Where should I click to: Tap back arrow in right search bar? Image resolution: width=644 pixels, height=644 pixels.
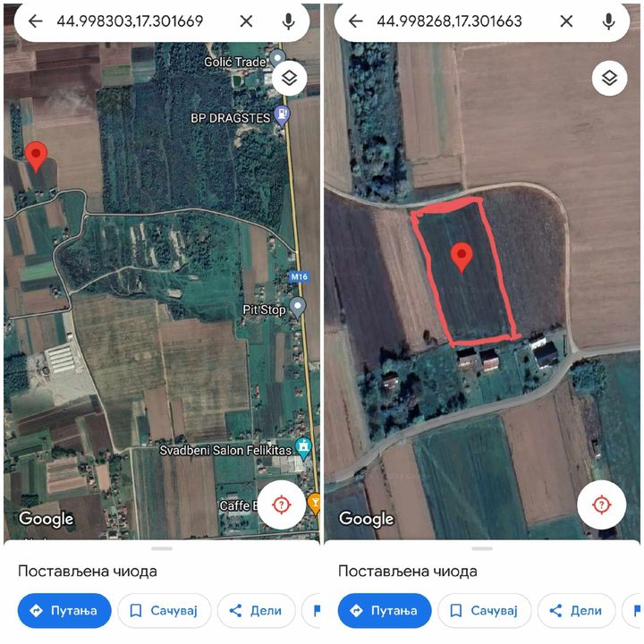pyautogui.click(x=356, y=21)
